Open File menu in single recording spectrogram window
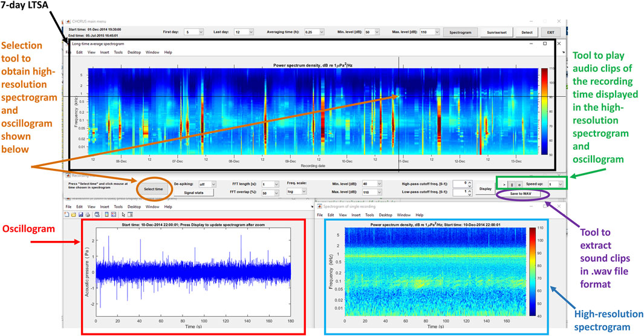644x336 pixels. [320, 215]
